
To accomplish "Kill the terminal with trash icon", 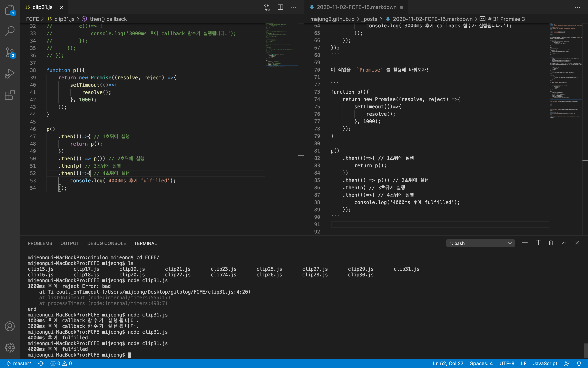I will pyautogui.click(x=551, y=243).
